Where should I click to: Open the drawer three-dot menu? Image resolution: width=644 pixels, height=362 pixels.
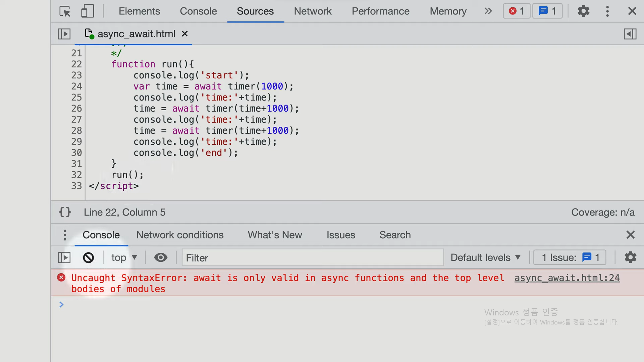[65, 235]
